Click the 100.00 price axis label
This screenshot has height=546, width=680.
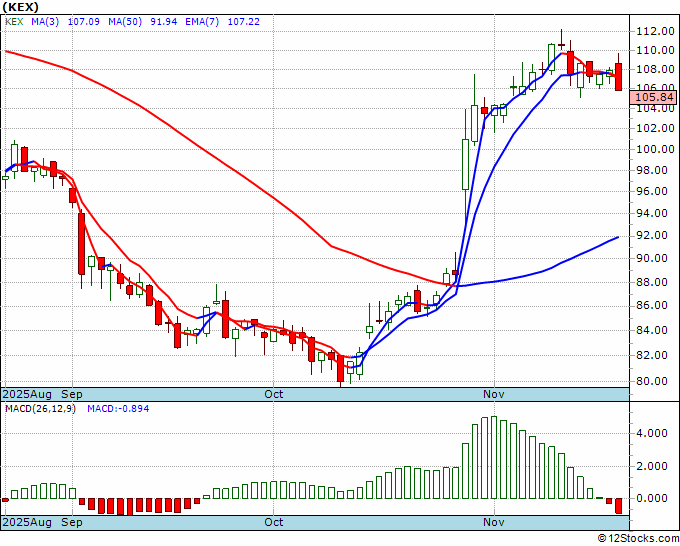tap(655, 149)
